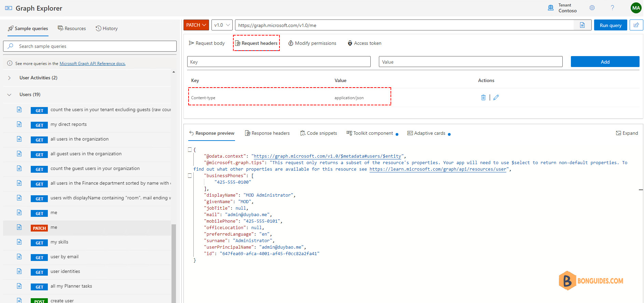Select the Response preview tab

click(x=211, y=133)
